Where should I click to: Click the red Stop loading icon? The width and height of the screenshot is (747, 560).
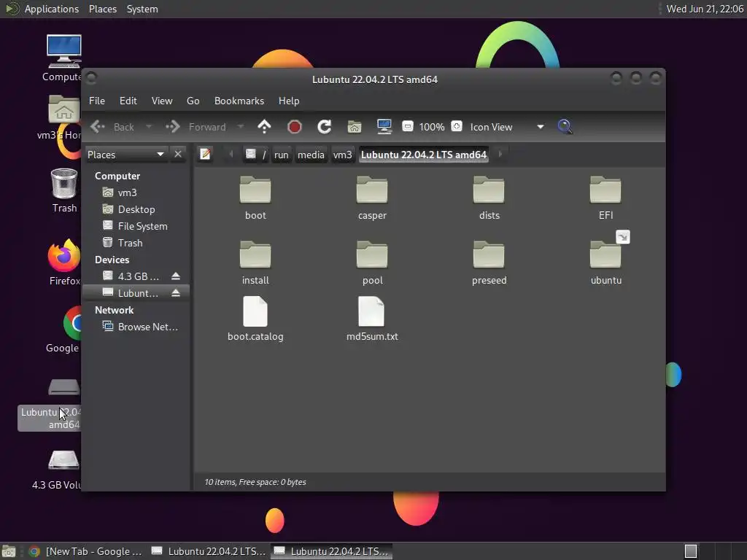point(295,127)
